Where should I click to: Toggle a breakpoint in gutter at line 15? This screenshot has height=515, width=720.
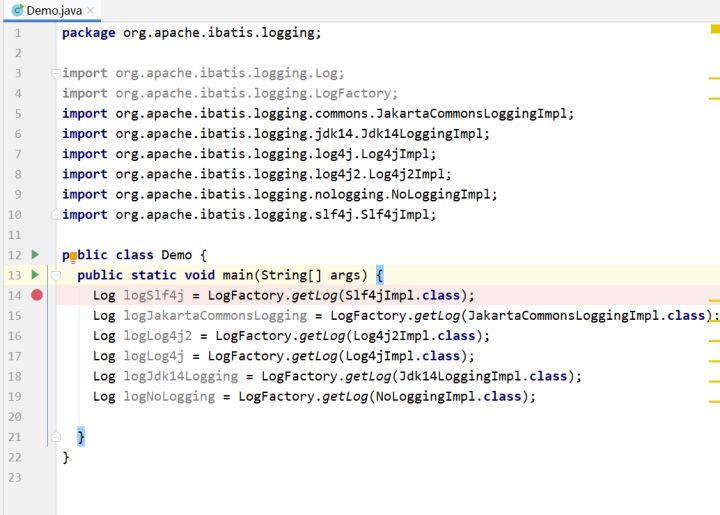click(37, 316)
